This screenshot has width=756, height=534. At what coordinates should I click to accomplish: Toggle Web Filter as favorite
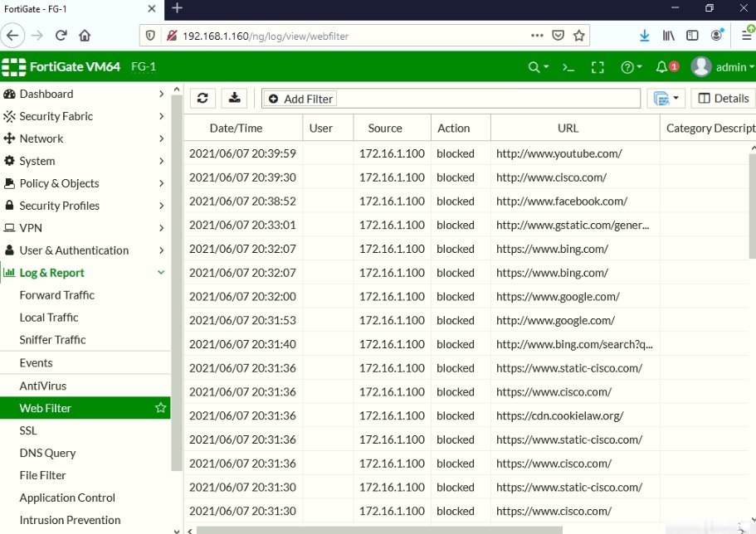point(160,408)
